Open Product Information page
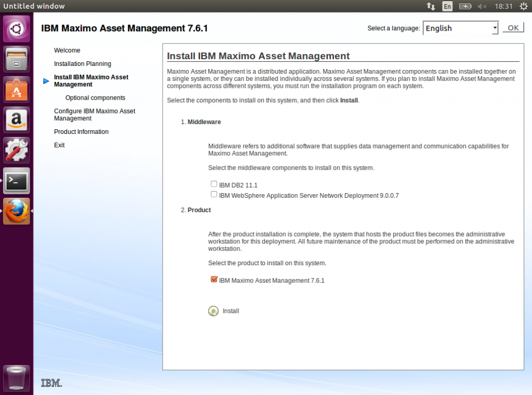Image resolution: width=532 pixels, height=395 pixels. point(82,131)
